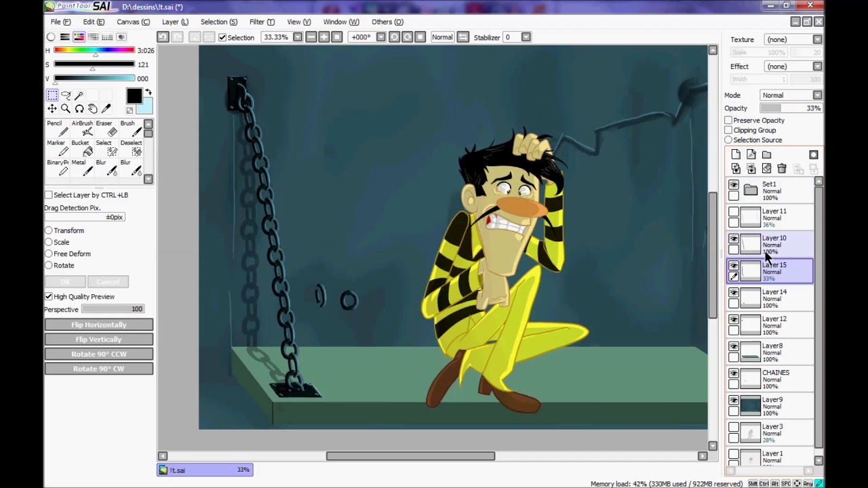Create a new normal layer
868x488 pixels.
[736, 155]
